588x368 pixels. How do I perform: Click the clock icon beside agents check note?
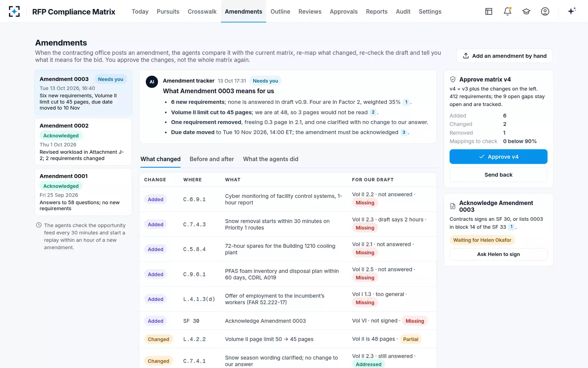point(39,225)
